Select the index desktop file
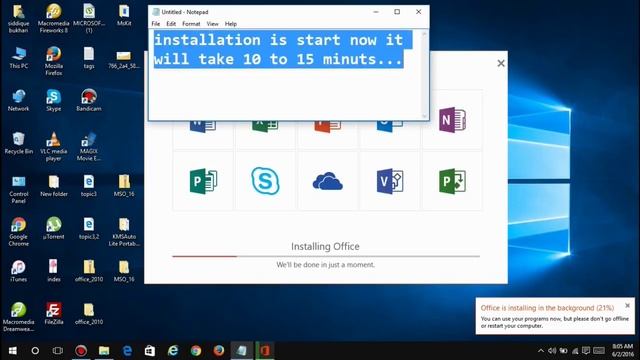This screenshot has width=640, height=360. [x=53, y=271]
